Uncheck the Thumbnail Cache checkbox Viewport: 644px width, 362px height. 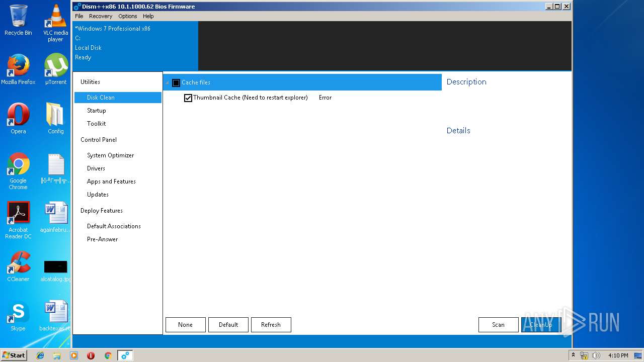(x=188, y=98)
